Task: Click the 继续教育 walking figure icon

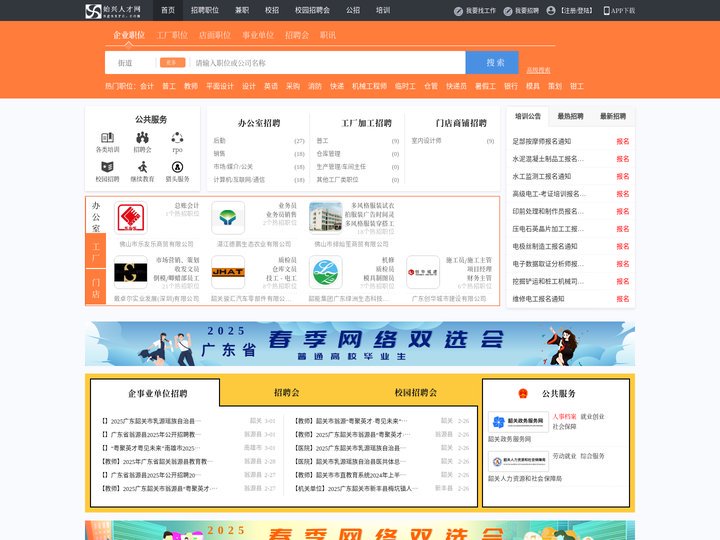Action: [142, 167]
